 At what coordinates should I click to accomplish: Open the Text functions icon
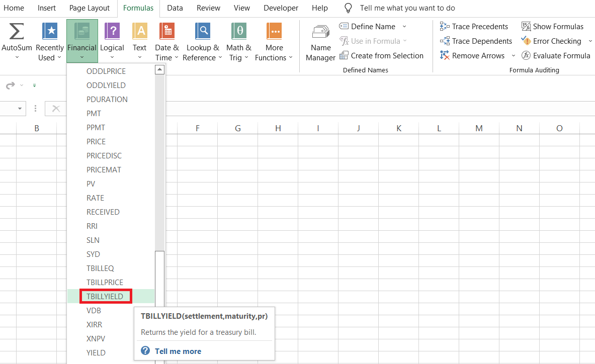[x=139, y=32]
